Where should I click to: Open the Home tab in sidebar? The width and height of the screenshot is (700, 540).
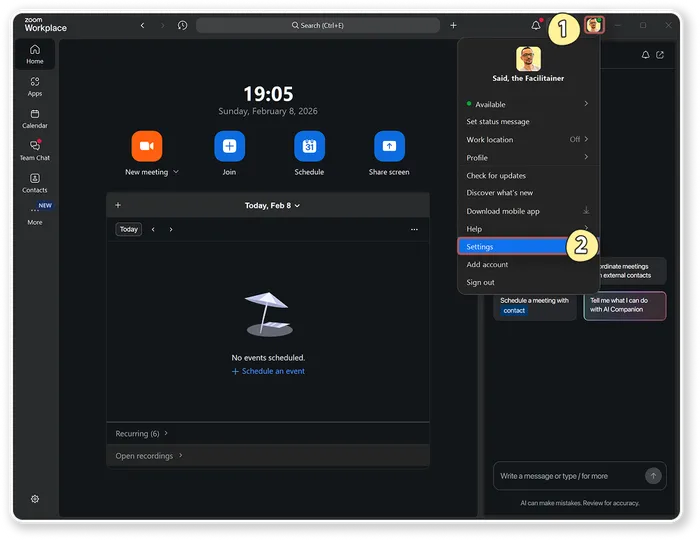(x=35, y=54)
